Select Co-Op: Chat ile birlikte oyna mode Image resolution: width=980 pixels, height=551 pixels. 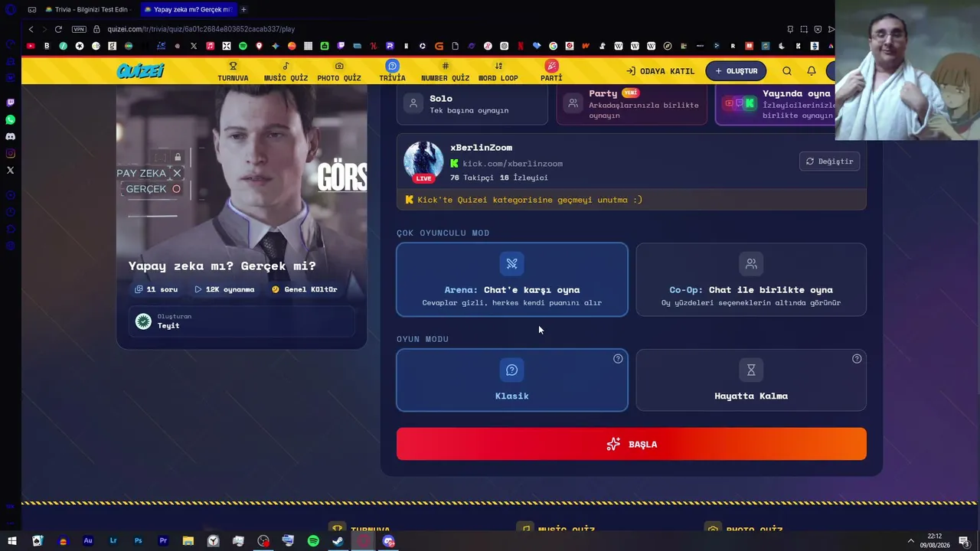click(751, 279)
